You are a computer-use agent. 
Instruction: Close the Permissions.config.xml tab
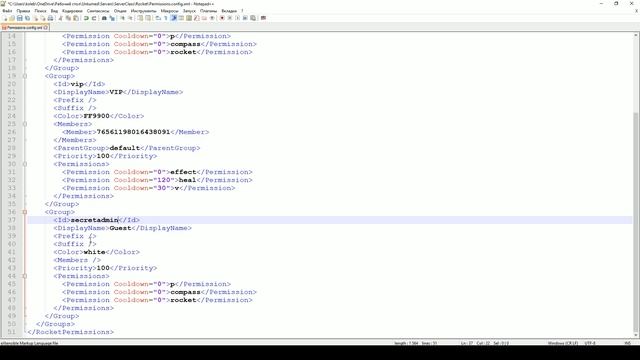tap(46, 28)
